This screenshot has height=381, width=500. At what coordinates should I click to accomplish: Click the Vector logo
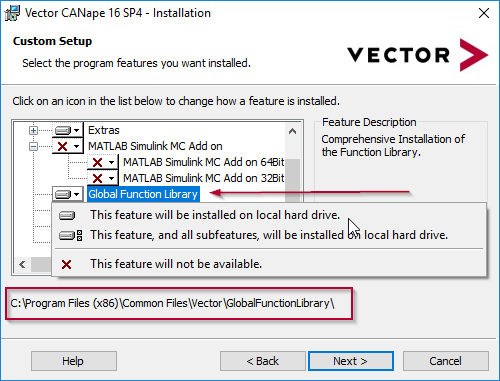[417, 55]
